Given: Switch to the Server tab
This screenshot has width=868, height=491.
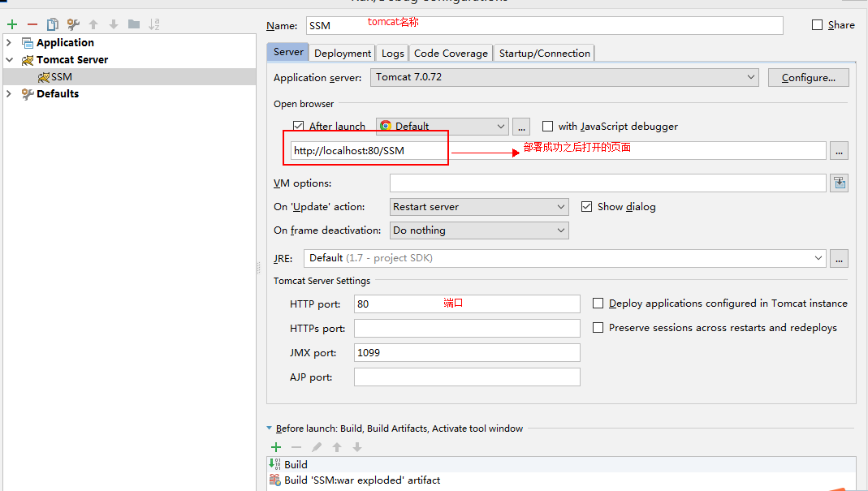Looking at the screenshot, I should (288, 52).
